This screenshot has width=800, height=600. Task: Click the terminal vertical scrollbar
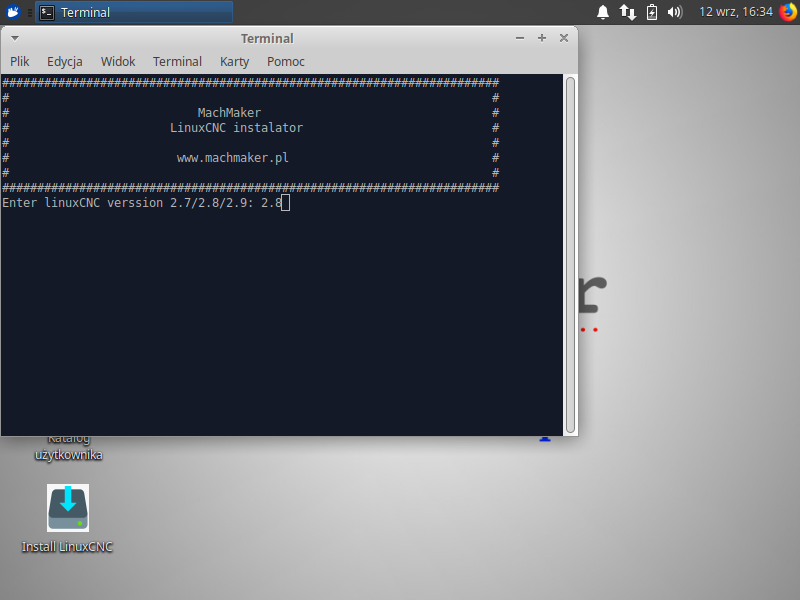(570, 250)
